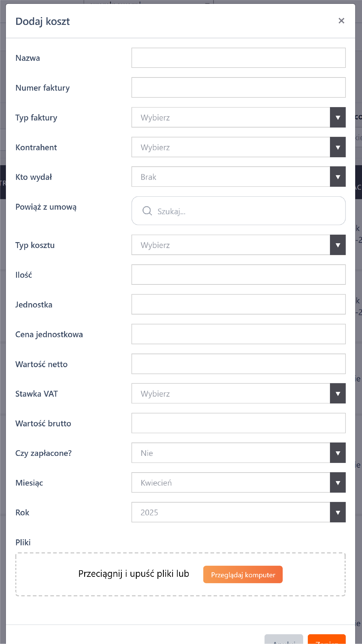Click the search magnifier icon
362x644 pixels.
[147, 211]
